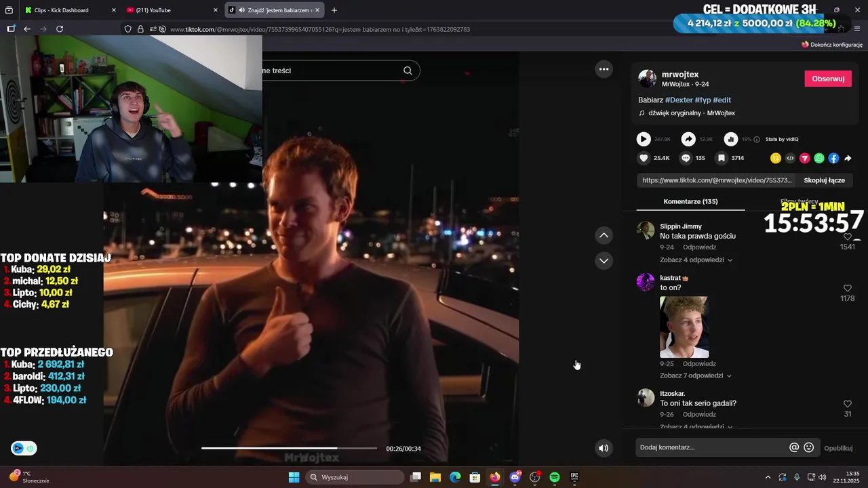The image size is (868, 488).
Task: Click the TikTok search field
Action: [x=331, y=70]
